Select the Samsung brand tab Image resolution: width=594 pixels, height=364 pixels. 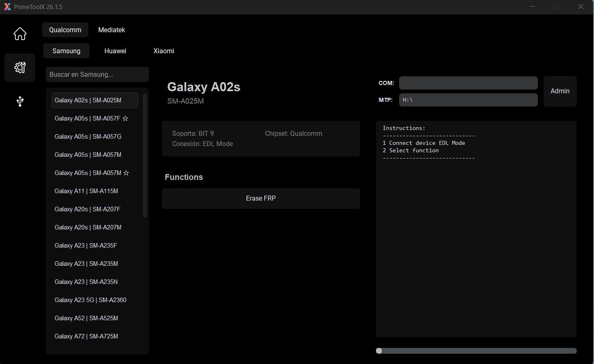[66, 51]
